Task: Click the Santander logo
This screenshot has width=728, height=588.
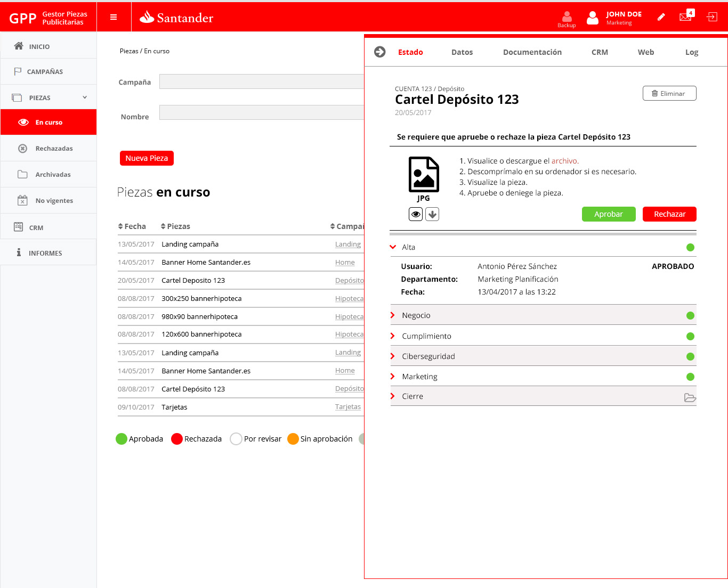Action: coord(176,18)
